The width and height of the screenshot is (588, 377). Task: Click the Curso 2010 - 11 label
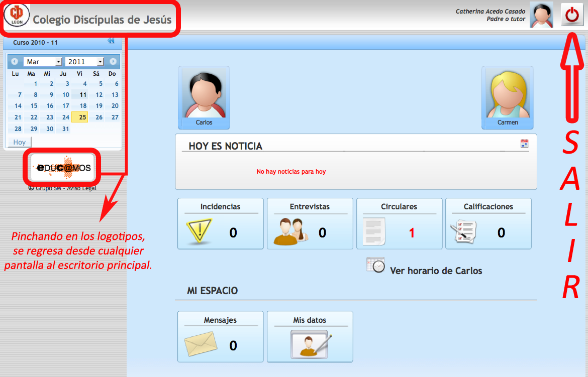(35, 42)
